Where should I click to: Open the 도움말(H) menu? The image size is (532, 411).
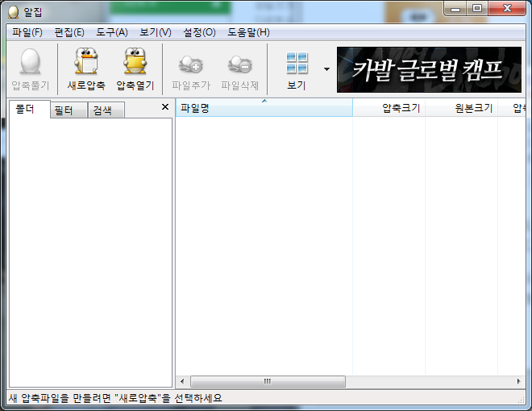coord(248,32)
